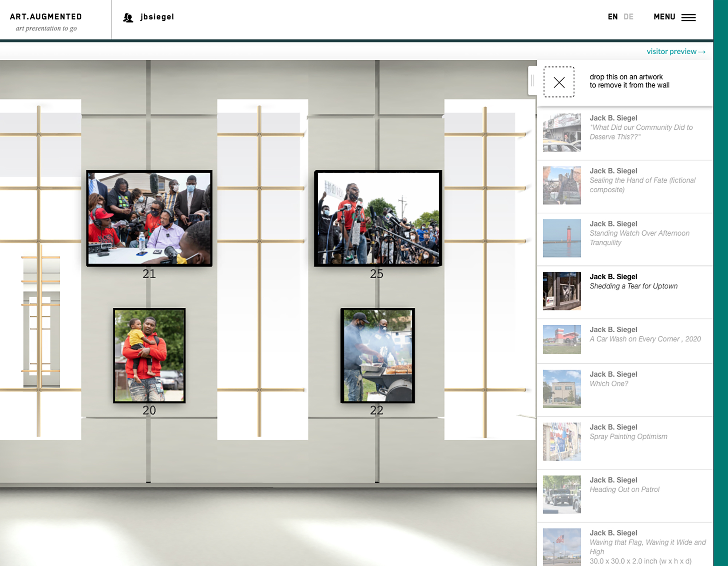Click the Standing Watch Over Afternoon Tranquility lighthouse thumbnail

(562, 238)
